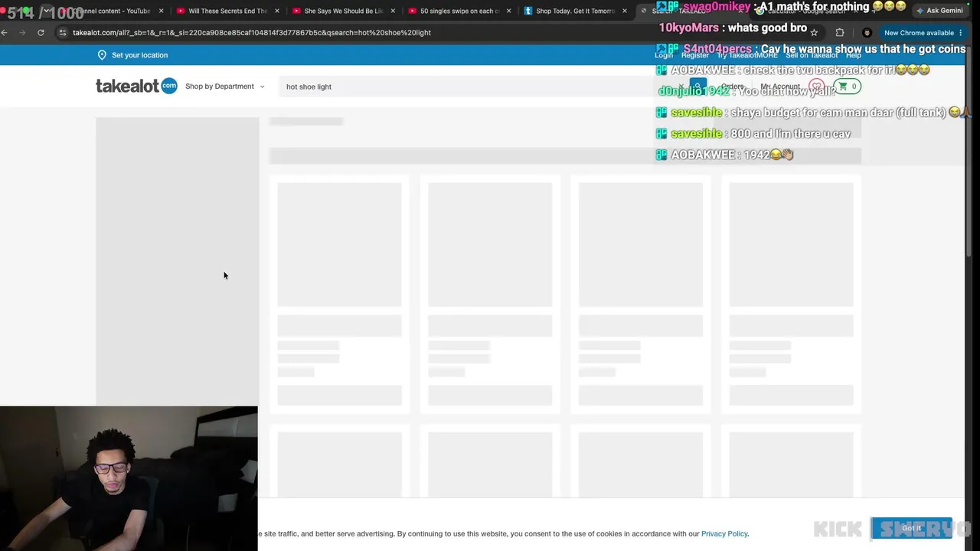This screenshot has width=980, height=551.
Task: Click the browser address bar URL
Action: click(x=252, y=33)
